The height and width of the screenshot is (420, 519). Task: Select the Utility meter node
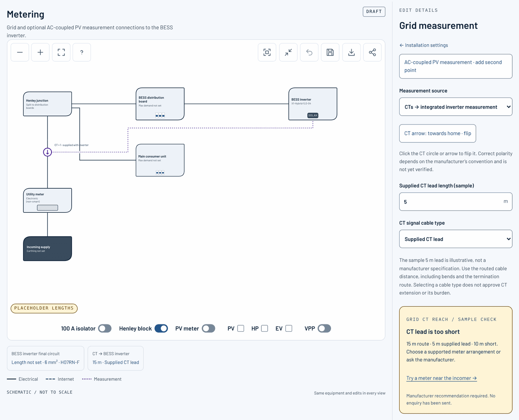[47, 201]
